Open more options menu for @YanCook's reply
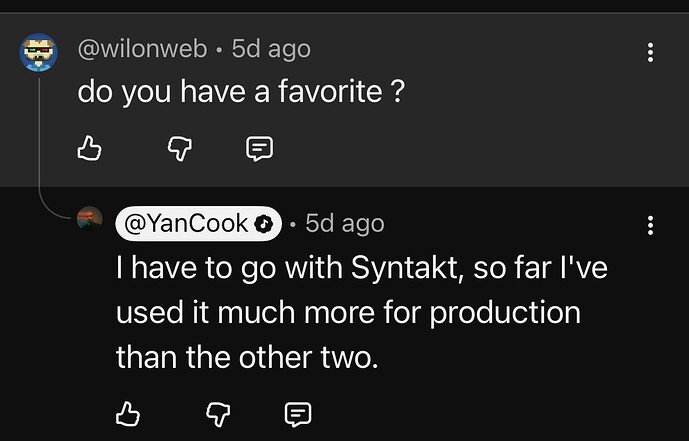Viewport: 689px width, 441px height. (x=650, y=225)
